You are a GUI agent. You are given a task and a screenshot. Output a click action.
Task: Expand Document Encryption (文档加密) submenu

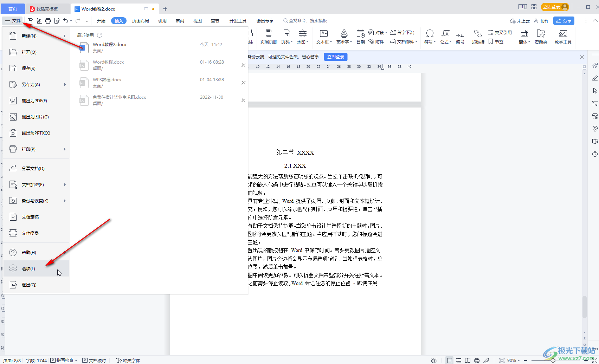(65, 184)
